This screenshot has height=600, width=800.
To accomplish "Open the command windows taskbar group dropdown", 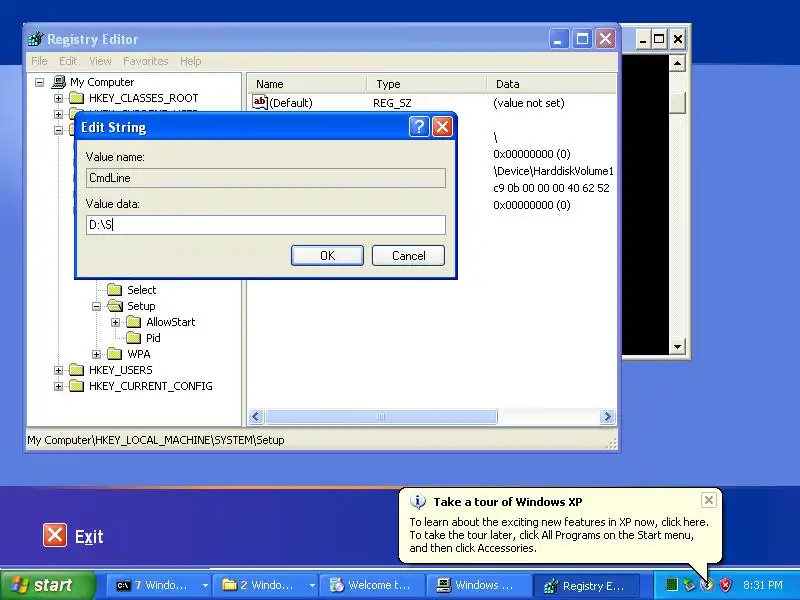I will (205, 585).
